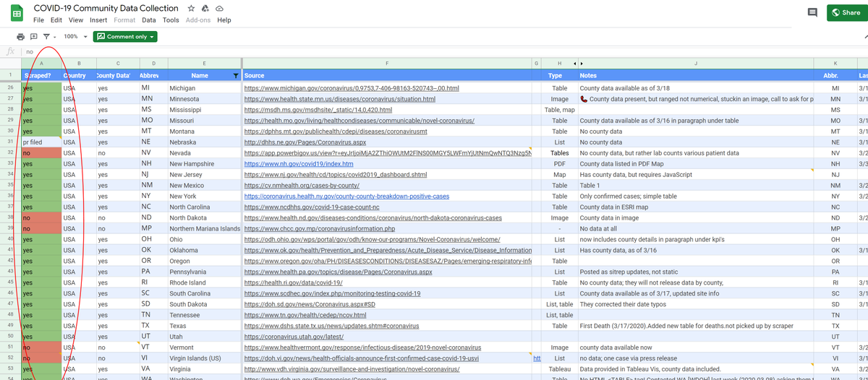
Task: Expand hidden column with right arrow before J
Action: [582, 64]
